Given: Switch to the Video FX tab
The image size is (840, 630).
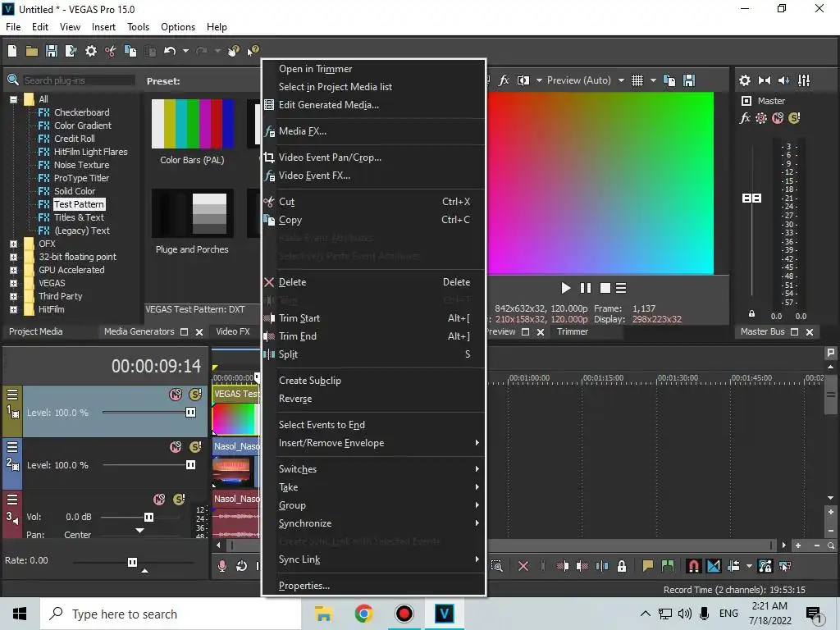Looking at the screenshot, I should click(x=233, y=331).
